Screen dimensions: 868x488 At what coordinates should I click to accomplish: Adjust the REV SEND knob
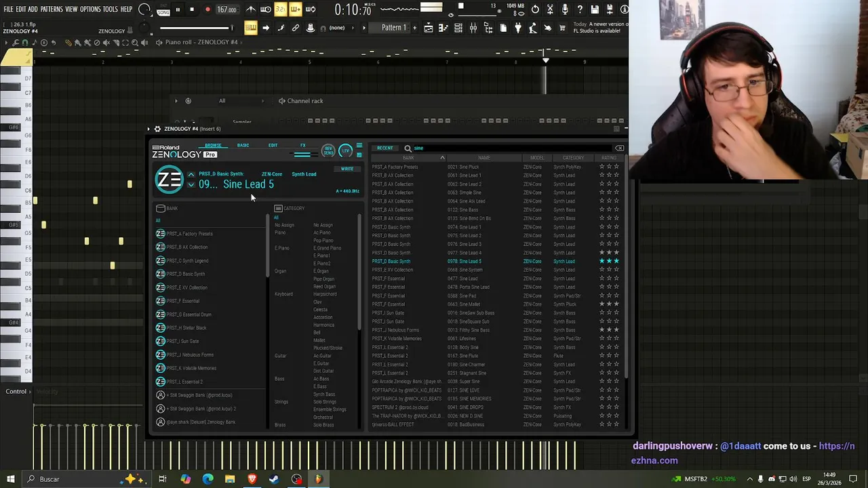[328, 150]
